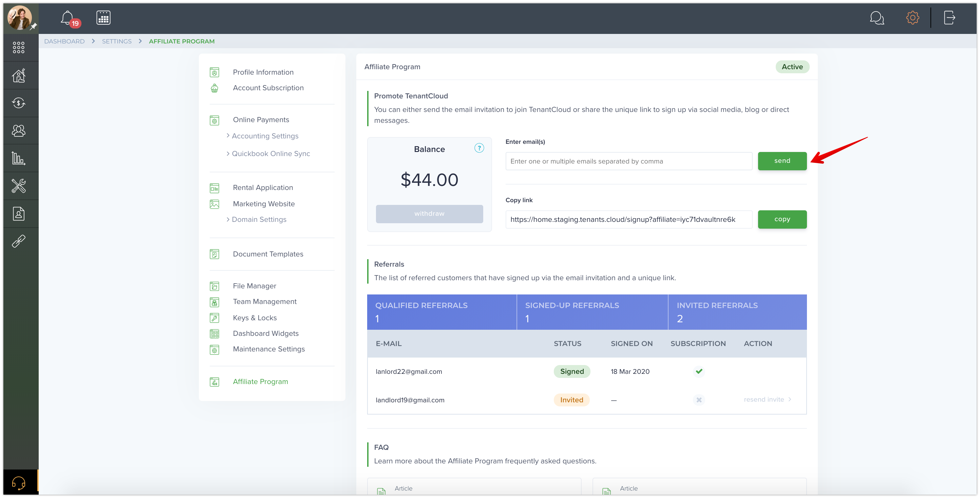This screenshot has width=980, height=498.
Task: Click the File Manager folder icon
Action: [214, 286]
